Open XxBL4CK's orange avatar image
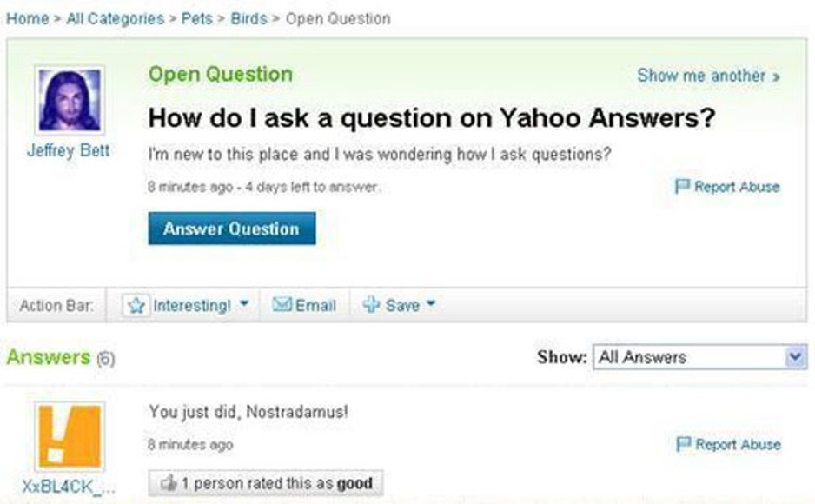 point(70,435)
